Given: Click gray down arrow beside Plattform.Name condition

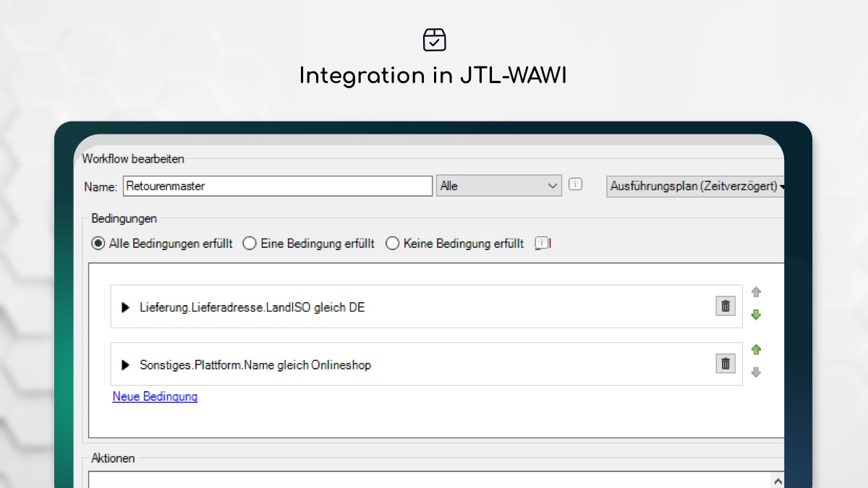Looking at the screenshot, I should [x=757, y=372].
